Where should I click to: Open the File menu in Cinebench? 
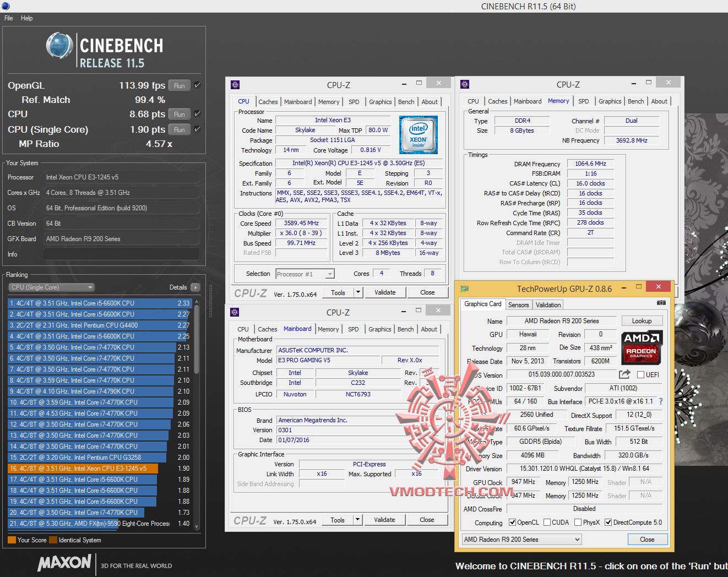click(x=9, y=18)
